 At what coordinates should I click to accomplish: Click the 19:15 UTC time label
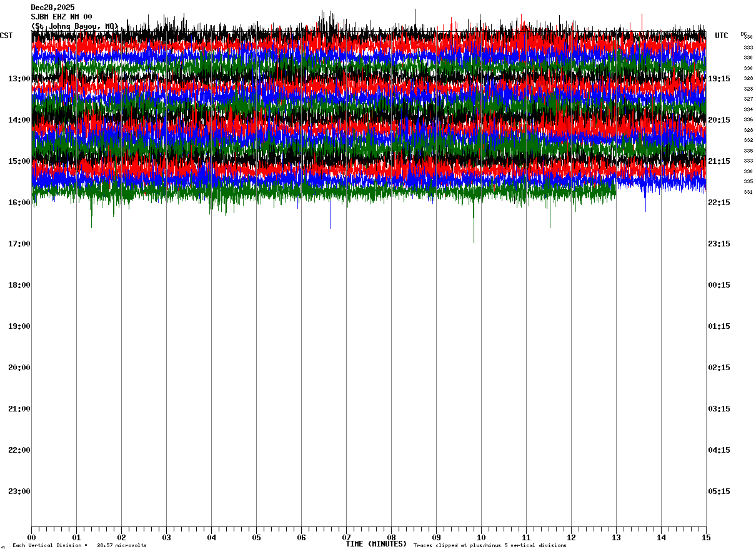pyautogui.click(x=719, y=79)
